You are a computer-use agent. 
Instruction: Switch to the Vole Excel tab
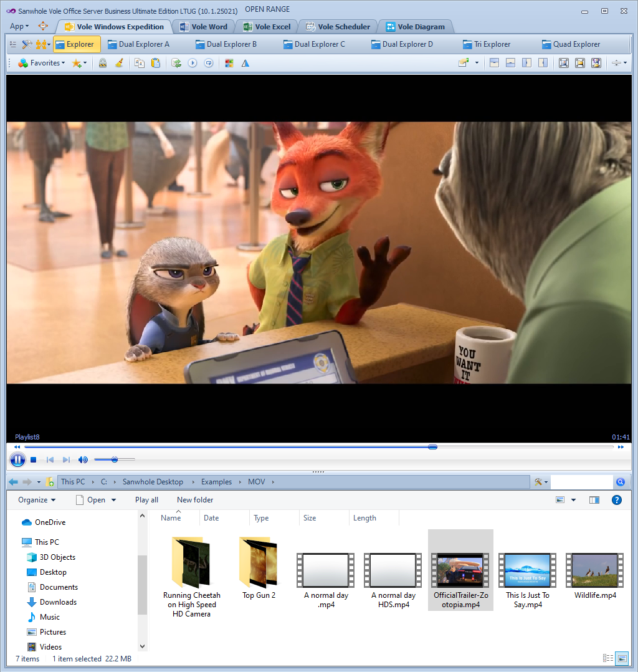pyautogui.click(x=267, y=27)
